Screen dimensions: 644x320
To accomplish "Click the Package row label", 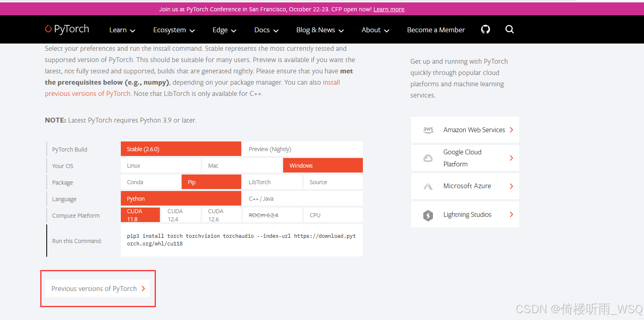I will [x=62, y=182].
